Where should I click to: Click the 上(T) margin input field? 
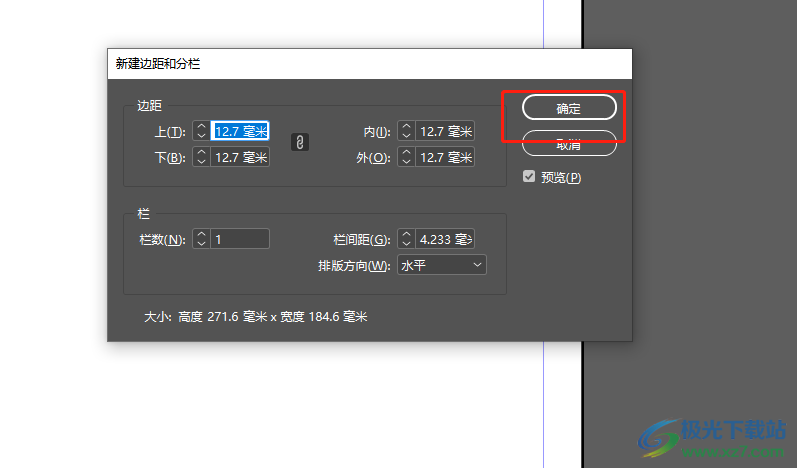click(240, 131)
